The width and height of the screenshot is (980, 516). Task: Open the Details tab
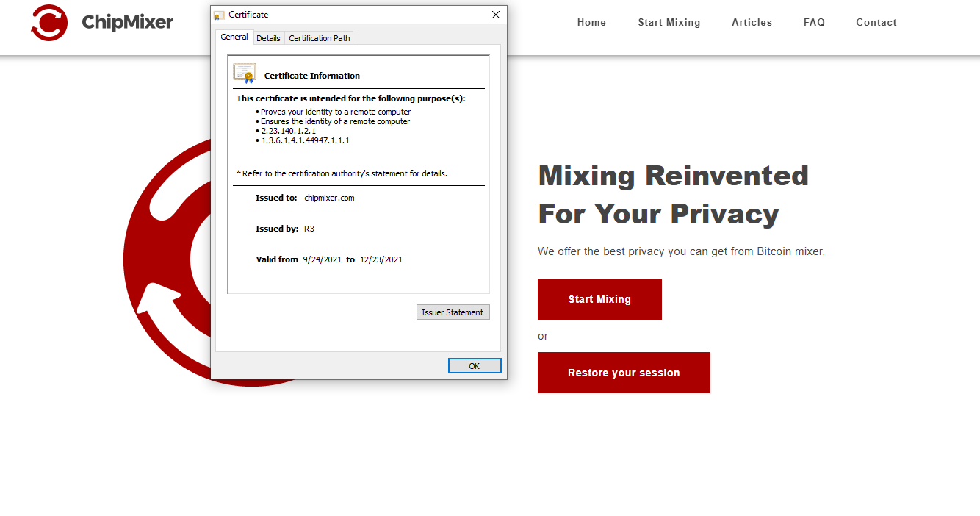pos(268,38)
